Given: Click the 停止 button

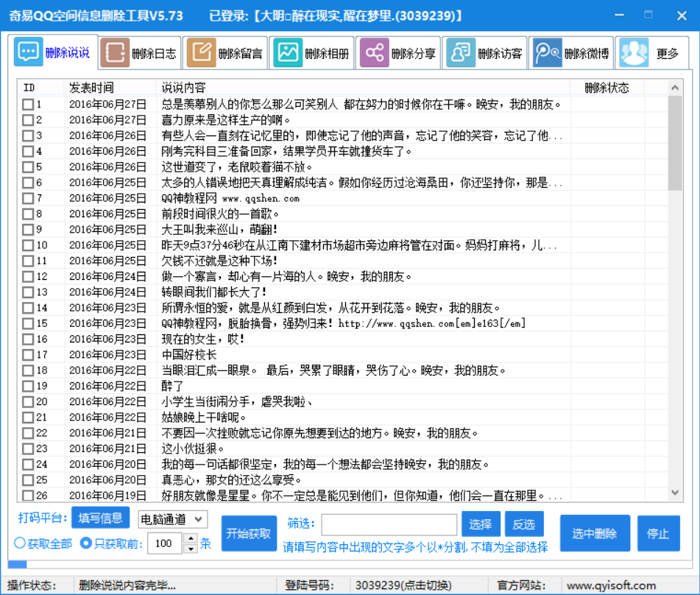Looking at the screenshot, I should [x=659, y=533].
